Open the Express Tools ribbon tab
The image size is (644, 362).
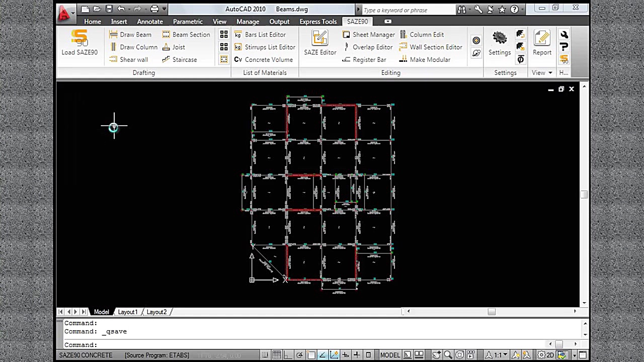tap(318, 22)
